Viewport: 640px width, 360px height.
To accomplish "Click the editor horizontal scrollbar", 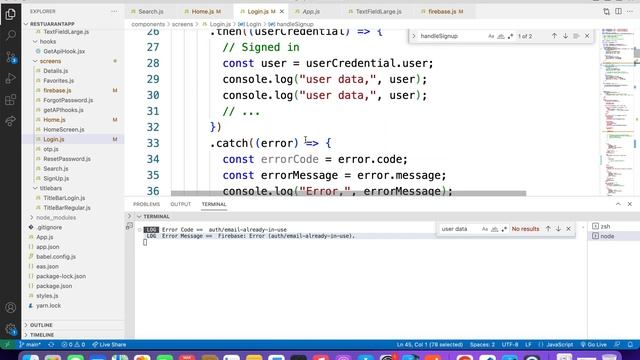I will click(x=349, y=193).
